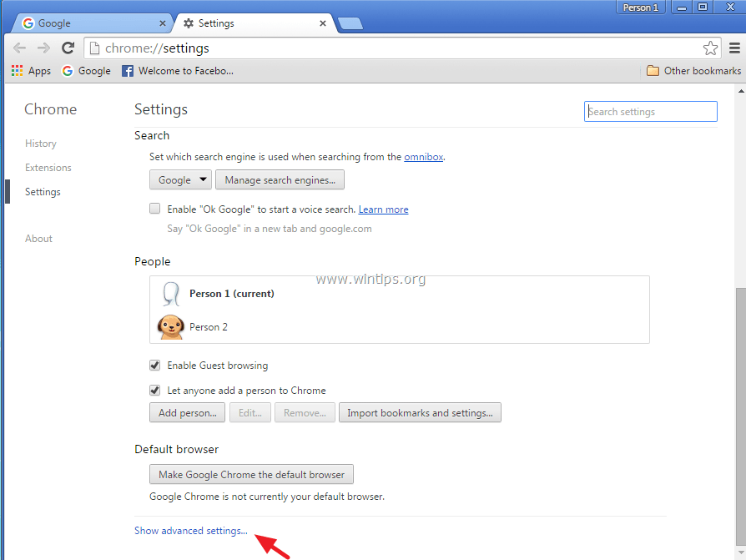Click the vertical page scrollbar
The image size is (746, 560).
(x=739, y=417)
